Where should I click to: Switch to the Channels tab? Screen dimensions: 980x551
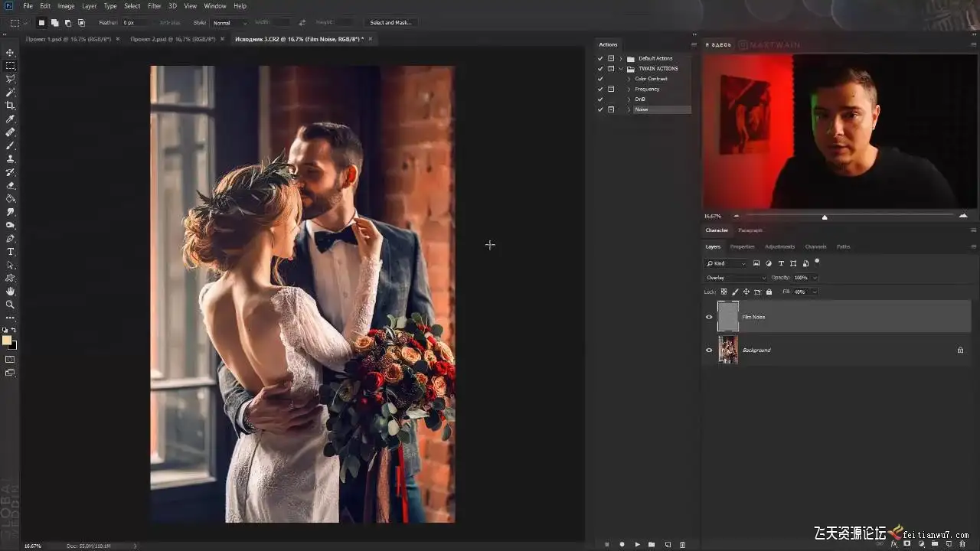click(815, 246)
